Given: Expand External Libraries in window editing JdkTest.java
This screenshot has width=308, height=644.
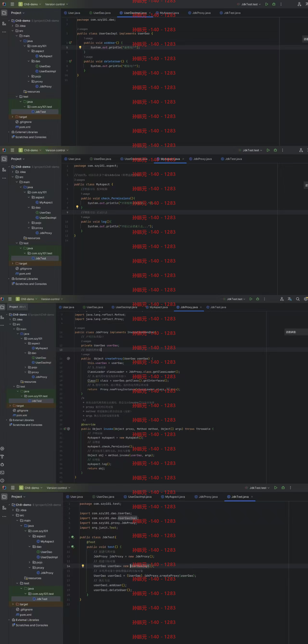Looking at the screenshot, I should pos(9,620).
